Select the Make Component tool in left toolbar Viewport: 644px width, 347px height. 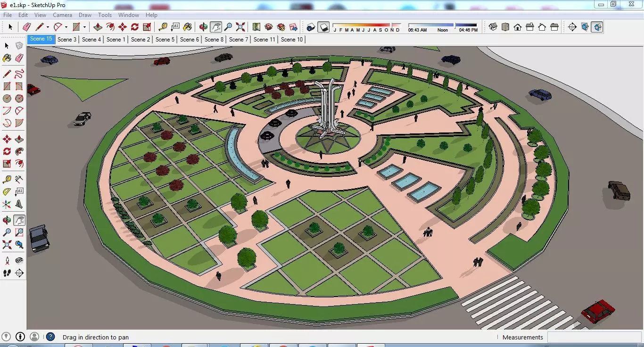tap(19, 46)
